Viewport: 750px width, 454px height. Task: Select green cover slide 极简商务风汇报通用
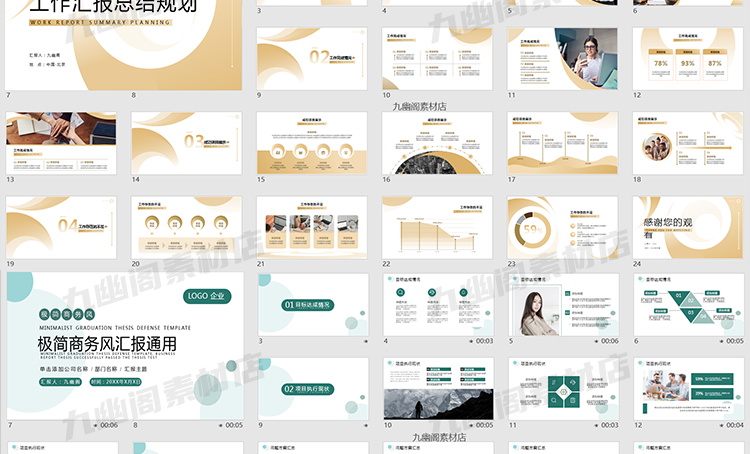click(125, 346)
